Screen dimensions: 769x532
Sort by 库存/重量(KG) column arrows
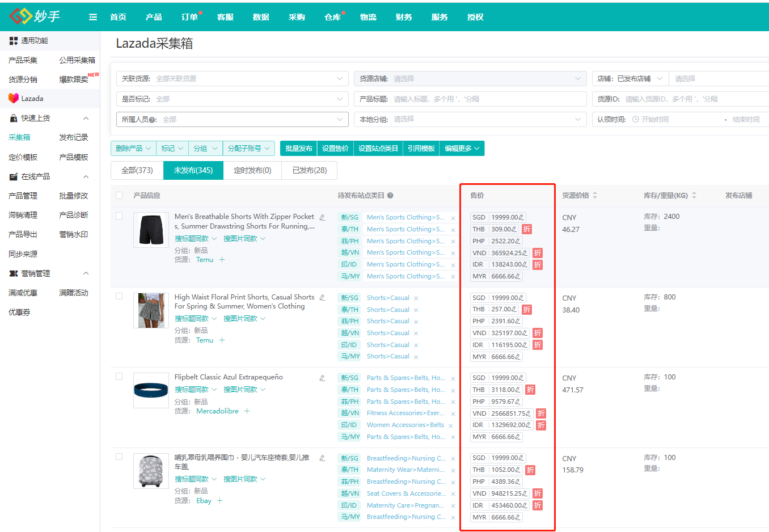(694, 195)
